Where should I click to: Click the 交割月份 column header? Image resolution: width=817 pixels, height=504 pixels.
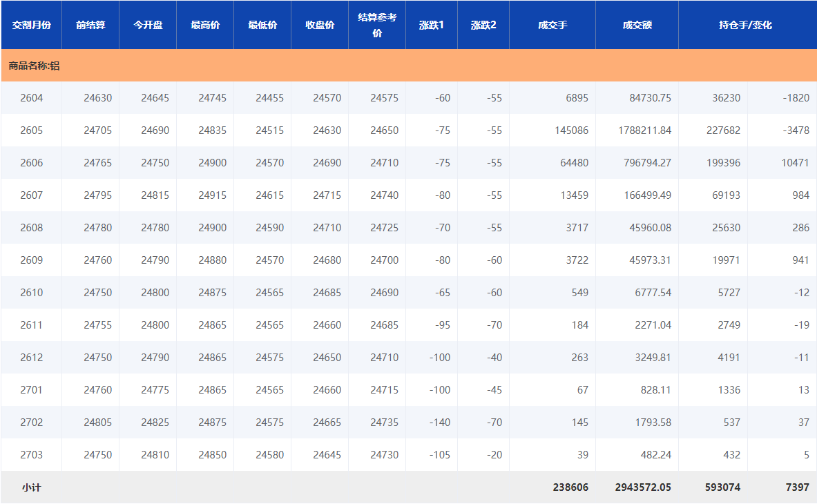tap(31, 25)
